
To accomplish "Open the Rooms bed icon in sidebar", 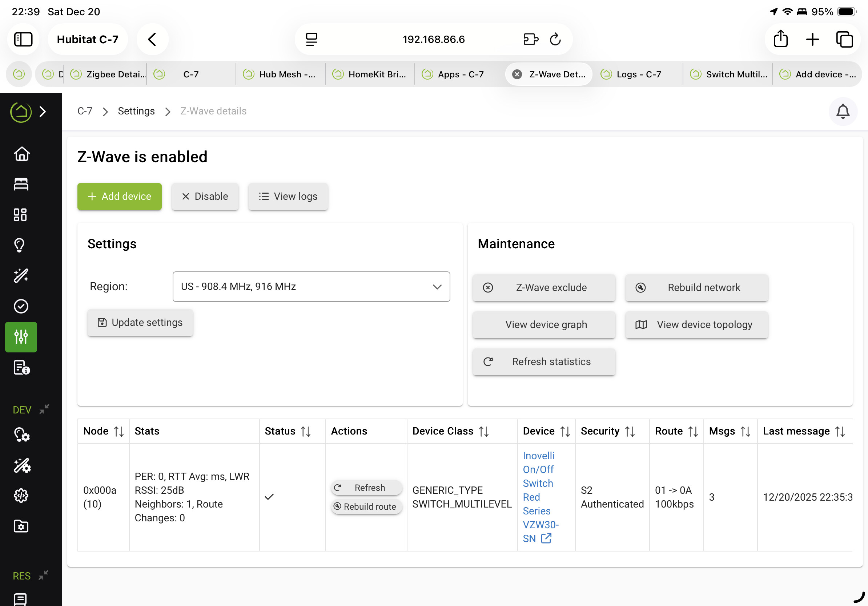I will 21,184.
